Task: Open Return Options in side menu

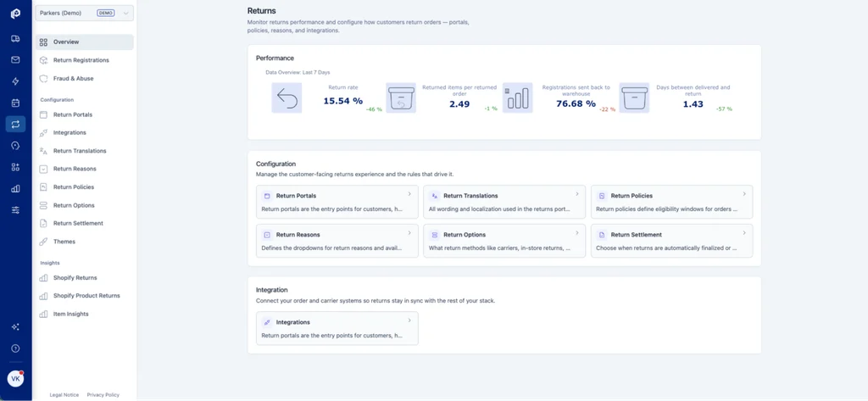Action: pyautogui.click(x=84, y=205)
